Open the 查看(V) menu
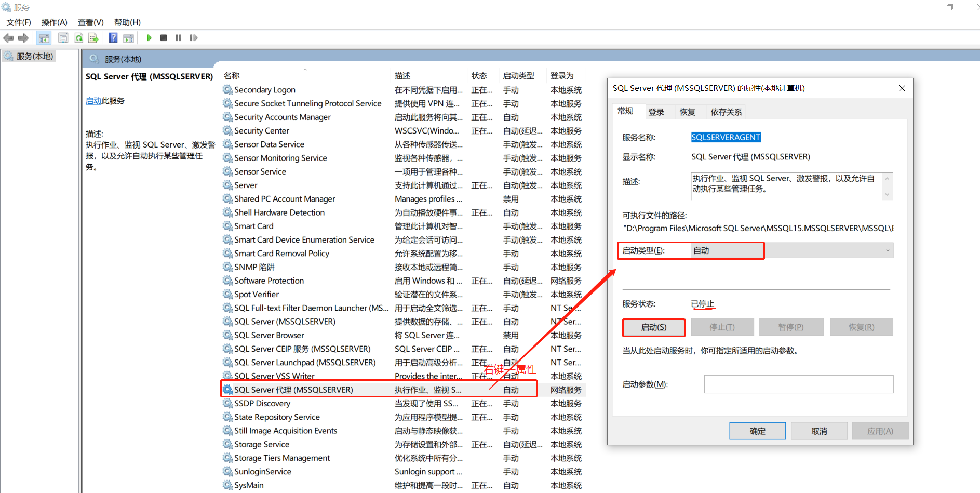The height and width of the screenshot is (493, 980). 91,22
